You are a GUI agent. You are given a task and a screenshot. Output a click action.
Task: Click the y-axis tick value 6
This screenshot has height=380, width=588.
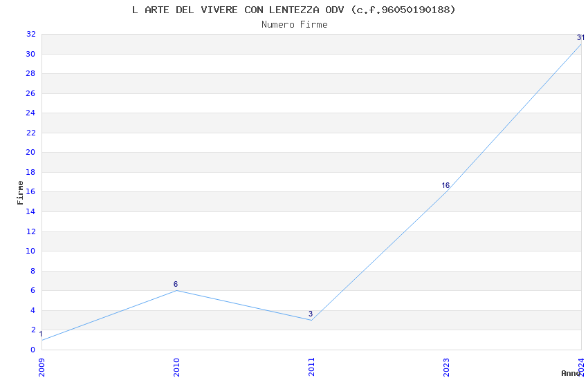click(33, 290)
